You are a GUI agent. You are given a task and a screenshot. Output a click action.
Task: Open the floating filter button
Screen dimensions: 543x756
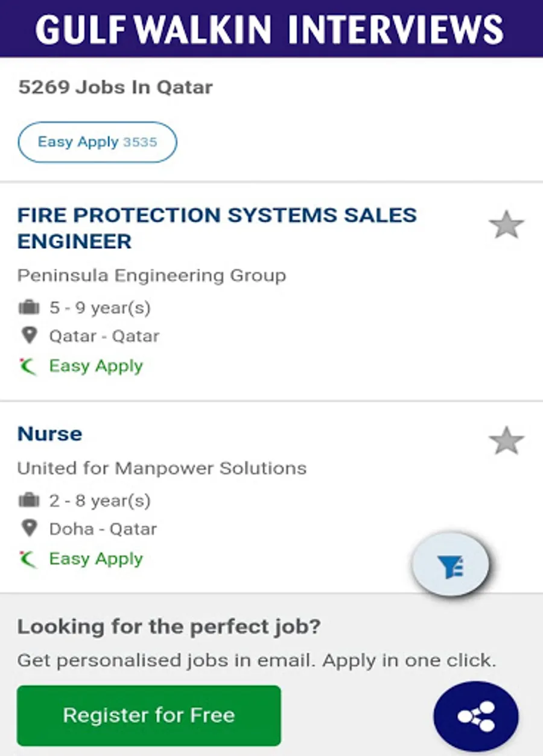450,566
